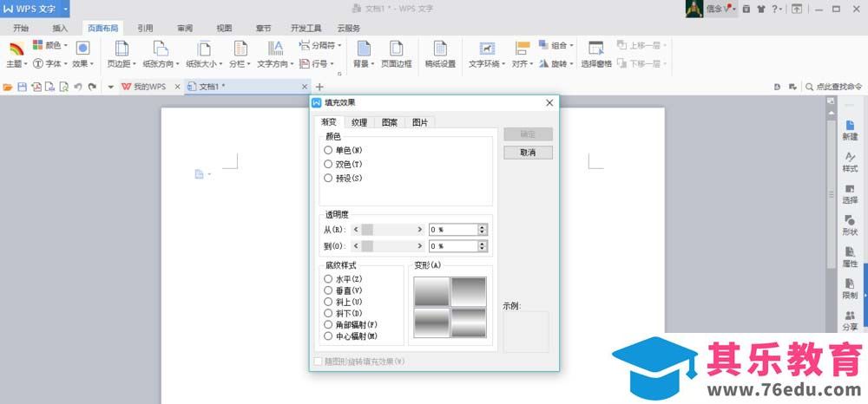Open the 纹理 tab in fill dialog
The image size is (868, 404).
359,123
